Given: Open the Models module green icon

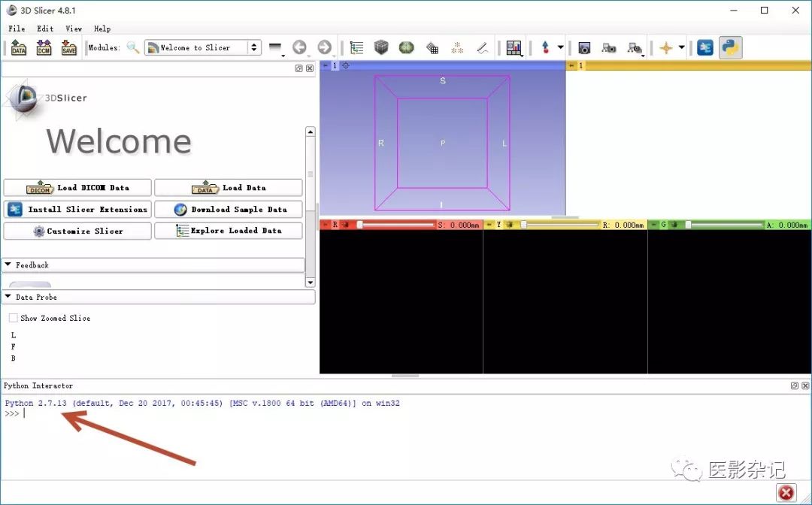Looking at the screenshot, I should tap(407, 47).
